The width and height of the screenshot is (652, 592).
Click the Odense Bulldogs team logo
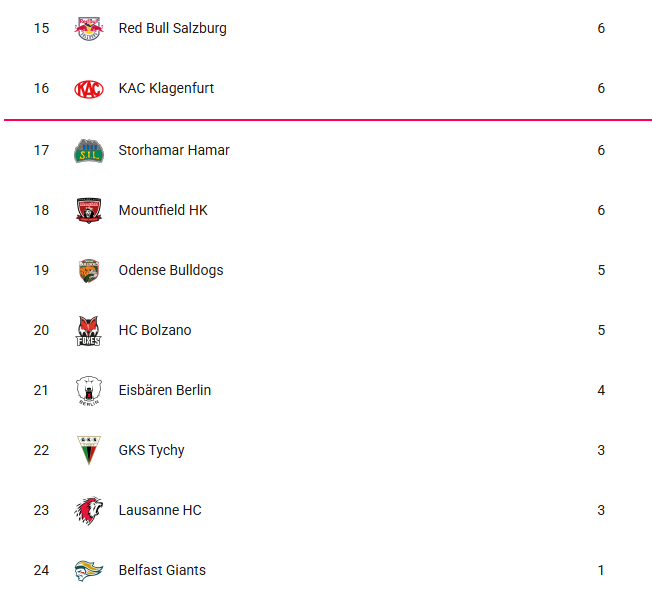[x=88, y=270]
